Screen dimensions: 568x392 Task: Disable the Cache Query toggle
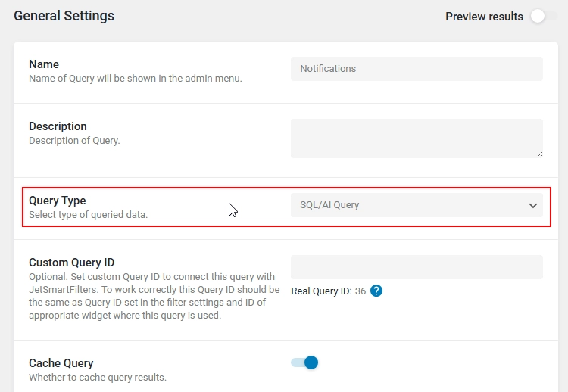click(304, 362)
